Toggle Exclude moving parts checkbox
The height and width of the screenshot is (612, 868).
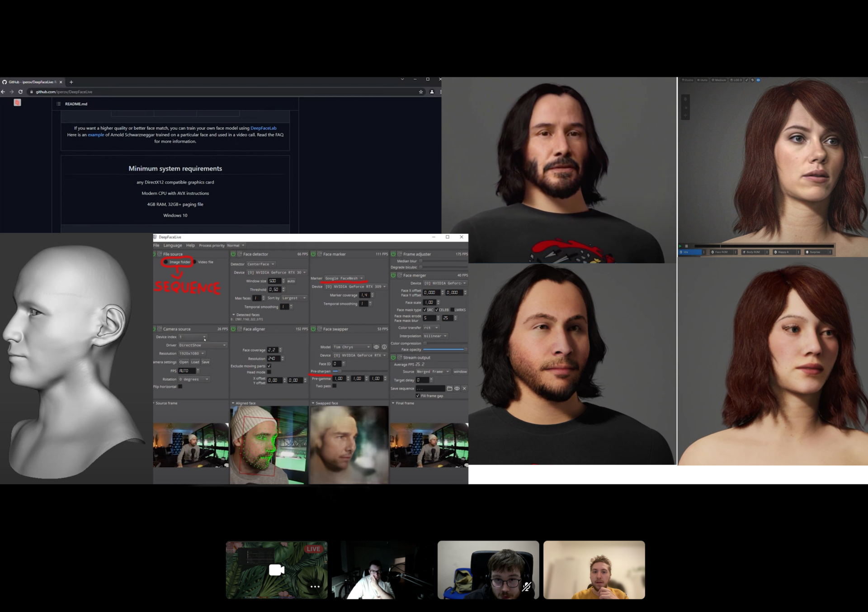[x=269, y=366]
